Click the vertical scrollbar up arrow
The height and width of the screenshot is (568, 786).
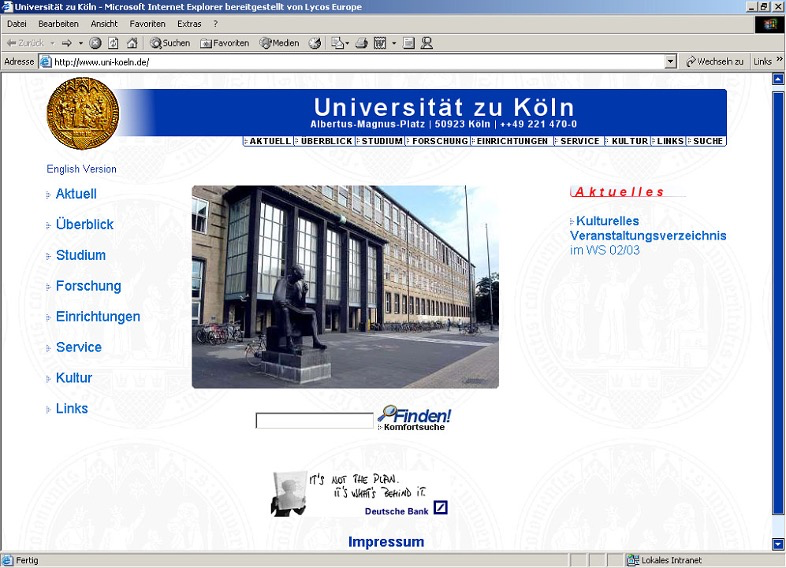pyautogui.click(x=778, y=79)
